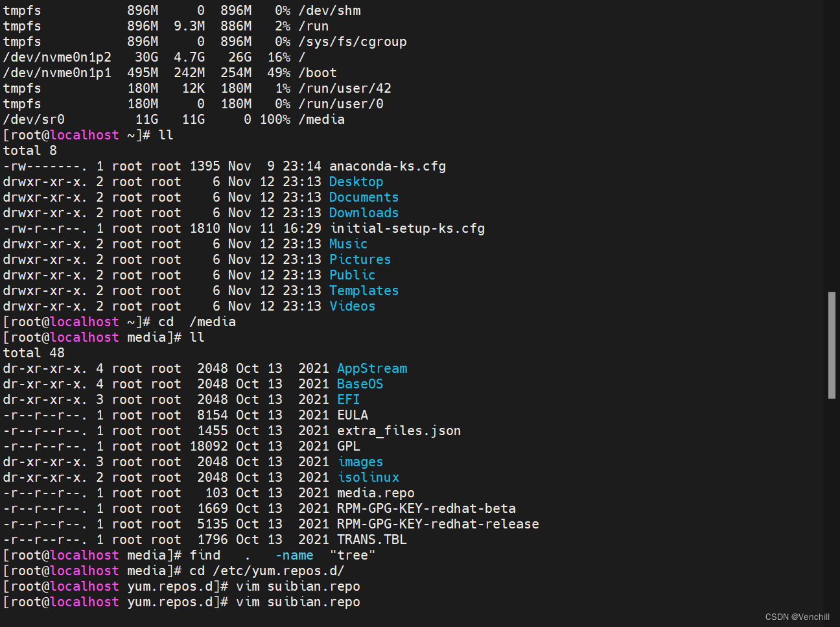Click the isolinux directory entry
This screenshot has width=840, height=627.
click(368, 477)
